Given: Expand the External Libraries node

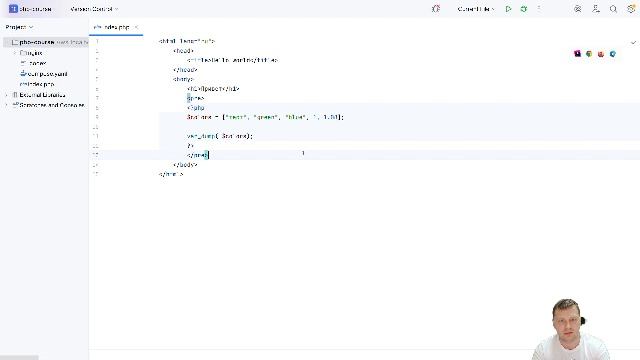Looking at the screenshot, I should (7, 95).
